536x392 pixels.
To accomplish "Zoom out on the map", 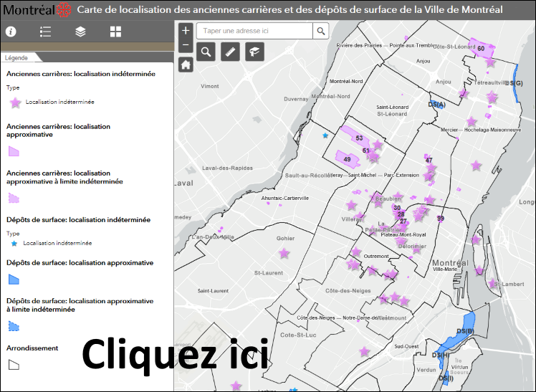I will pyautogui.click(x=186, y=45).
